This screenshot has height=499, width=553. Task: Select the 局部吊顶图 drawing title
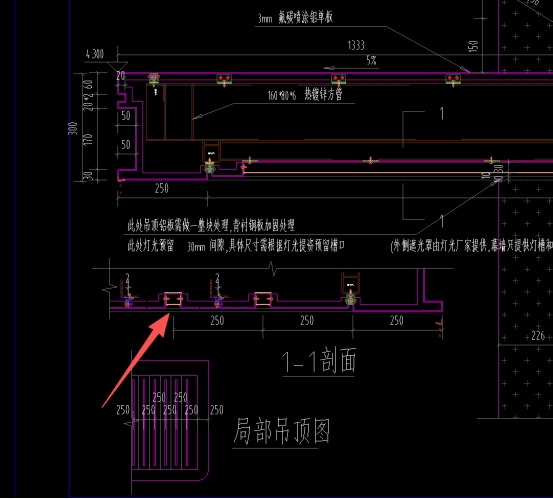tap(281, 431)
